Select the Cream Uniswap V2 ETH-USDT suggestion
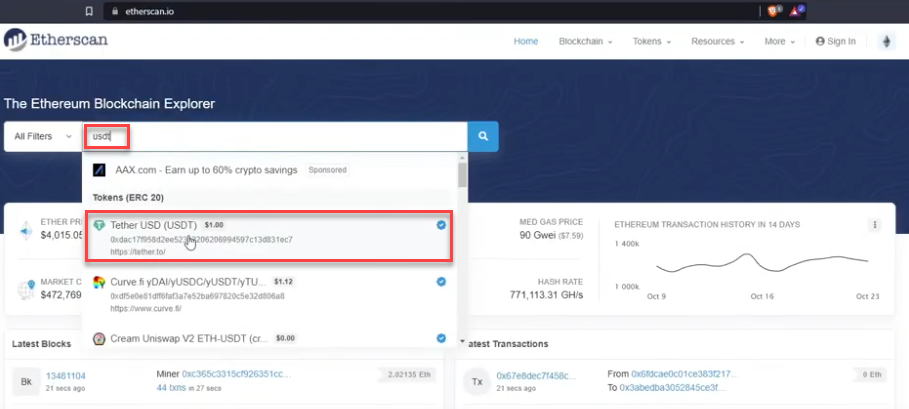 coord(268,338)
